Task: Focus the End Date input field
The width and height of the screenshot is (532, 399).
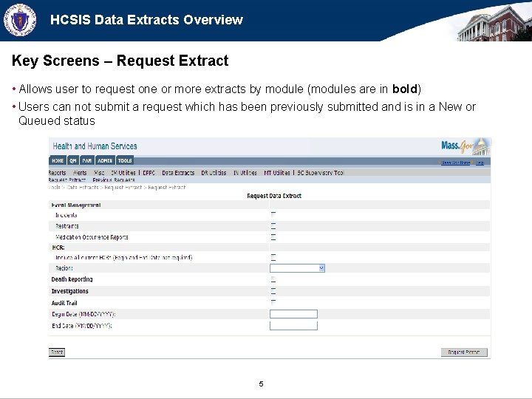Action: (x=293, y=326)
